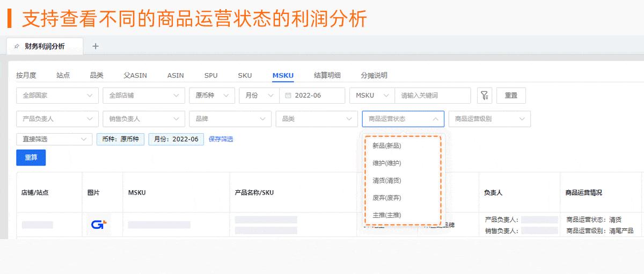Switch to SPU tab
The width and height of the screenshot is (644, 274).
[x=211, y=75]
